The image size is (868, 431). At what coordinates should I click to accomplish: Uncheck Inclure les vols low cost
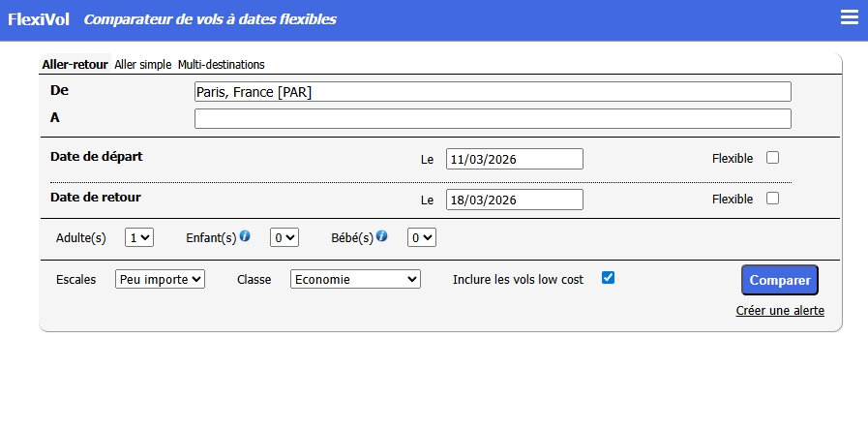pos(608,278)
